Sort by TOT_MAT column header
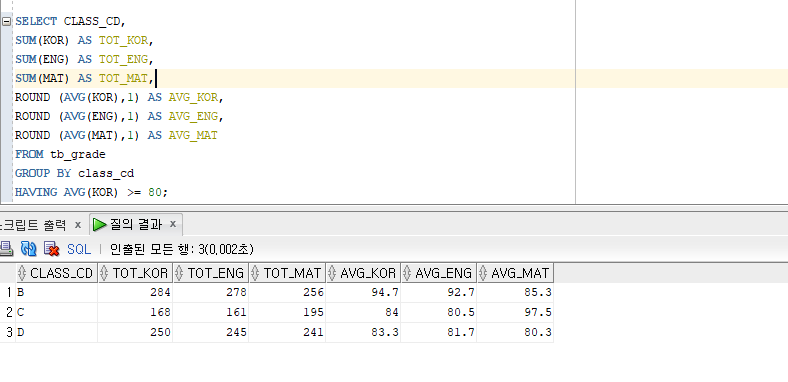Image resolution: width=788 pixels, height=382 pixels. tap(287, 273)
